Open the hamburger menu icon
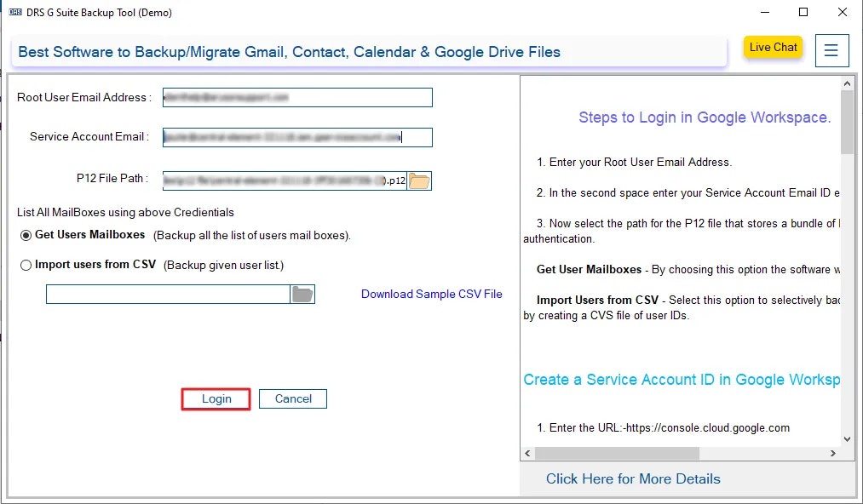The height and width of the screenshot is (504, 863). [831, 50]
